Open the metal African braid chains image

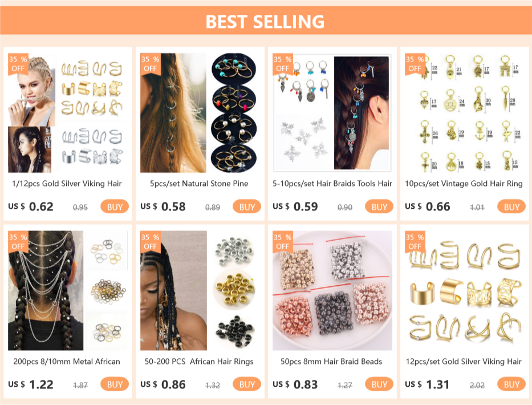tap(67, 290)
